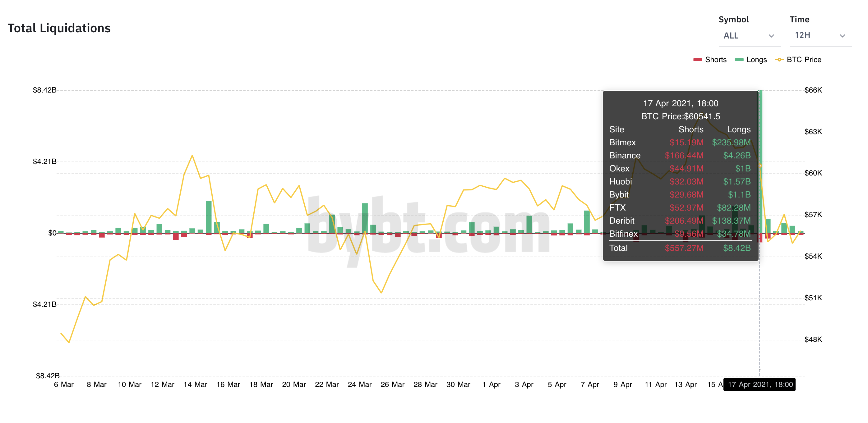Click the Bybit row in the tooltip

click(x=680, y=194)
